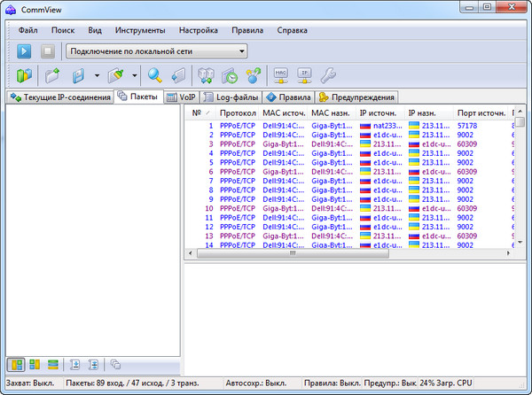Start capture with the play button
The height and width of the screenshot is (395, 532).
[x=23, y=51]
